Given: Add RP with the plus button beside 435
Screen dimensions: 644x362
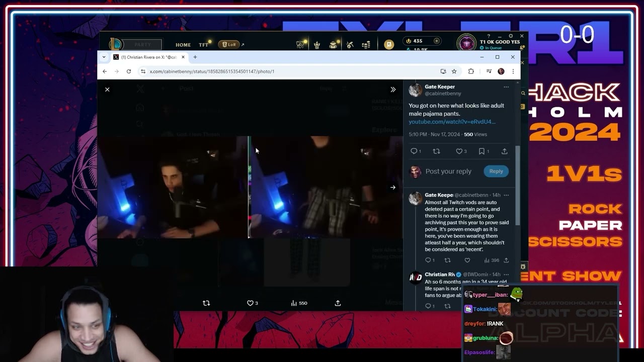Looking at the screenshot, I should (437, 41).
